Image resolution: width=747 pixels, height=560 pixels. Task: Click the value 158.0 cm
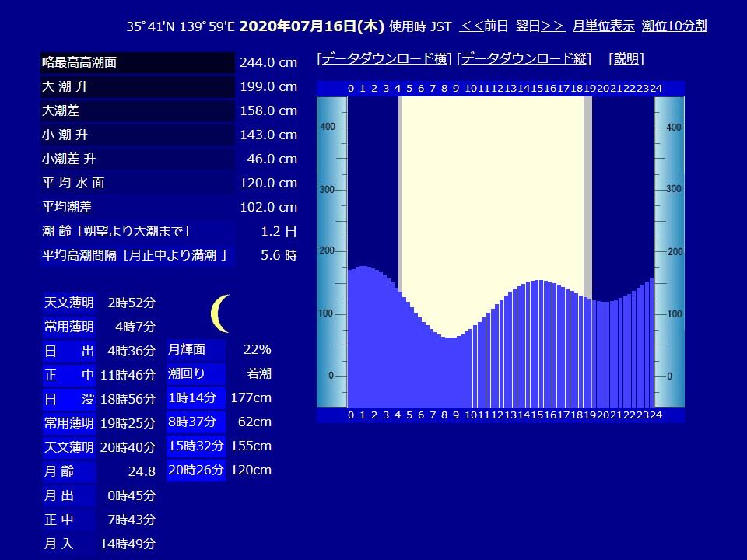(x=268, y=110)
